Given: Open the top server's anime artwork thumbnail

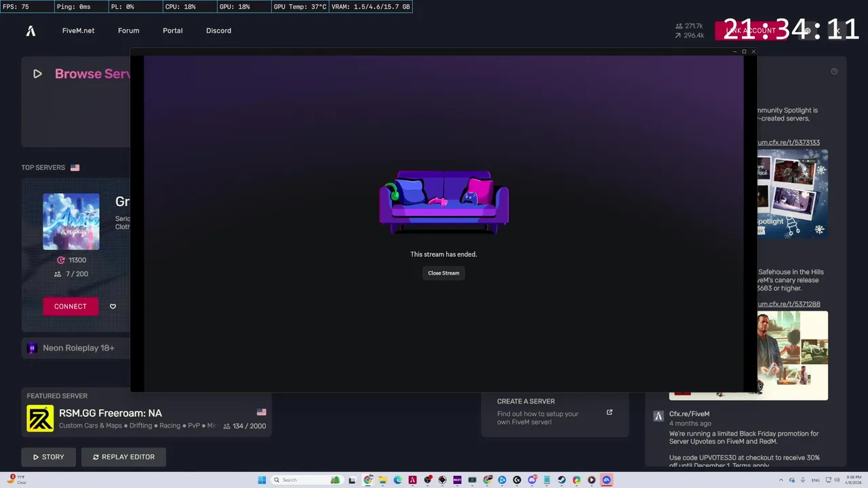Looking at the screenshot, I should [71, 222].
